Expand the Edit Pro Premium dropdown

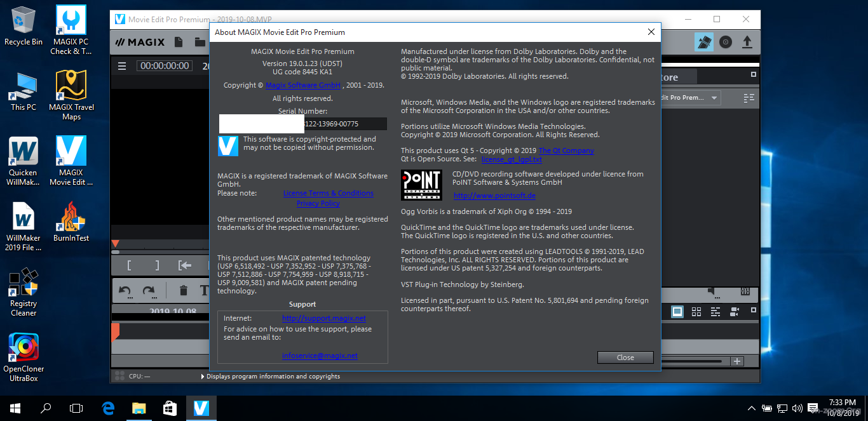[715, 98]
